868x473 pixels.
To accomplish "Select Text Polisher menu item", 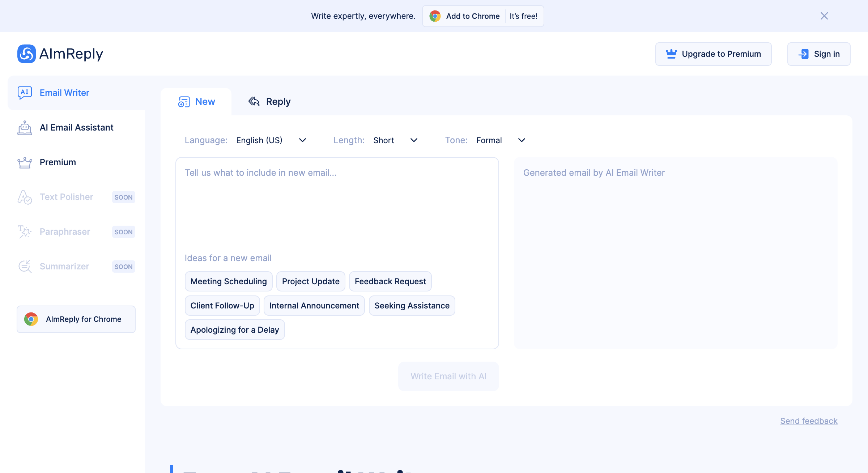I will pos(77,197).
